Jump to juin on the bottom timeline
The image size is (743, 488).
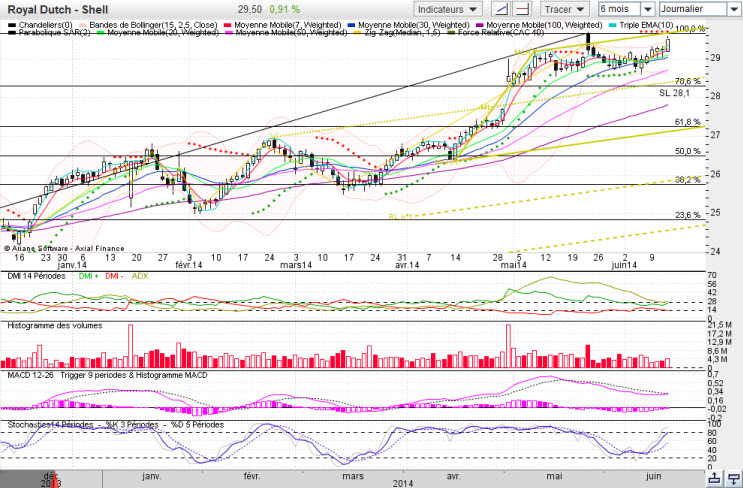pyautogui.click(x=653, y=476)
